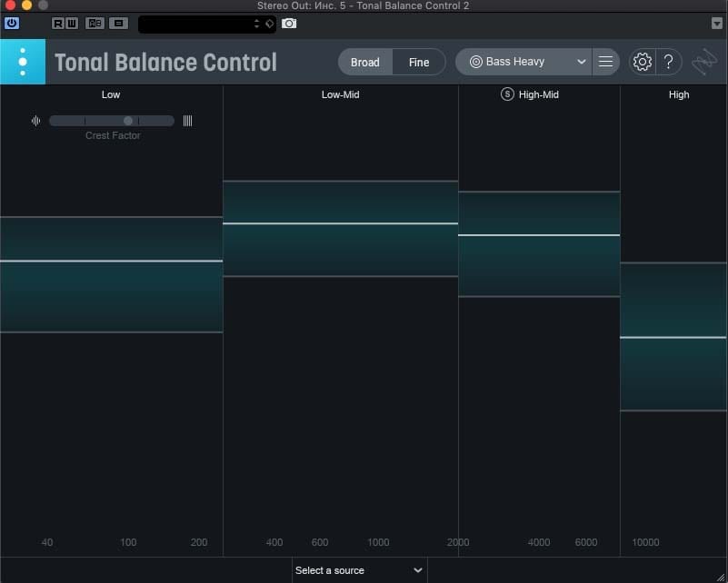Viewport: 728px width, 583px height.
Task: Click the 100 frequency axis label
Action: [x=128, y=542]
